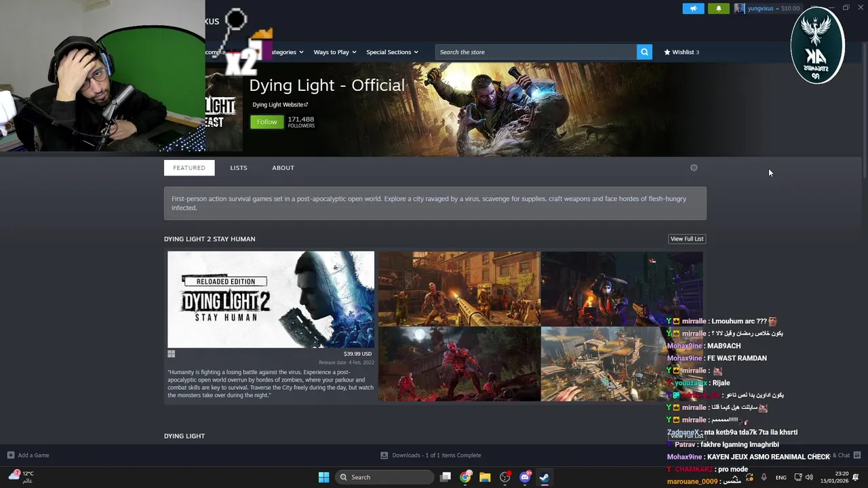The image size is (868, 488).
Task: Switch to the Featured tab
Action: click(x=189, y=167)
